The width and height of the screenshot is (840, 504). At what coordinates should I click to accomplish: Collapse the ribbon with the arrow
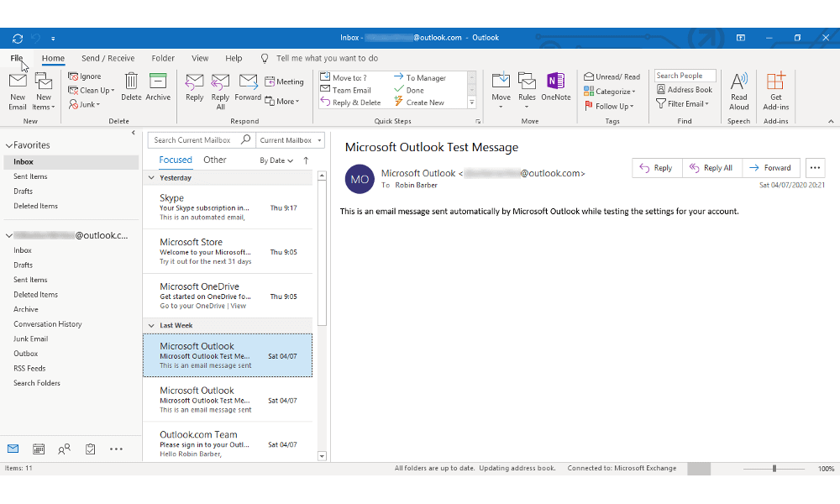[831, 122]
